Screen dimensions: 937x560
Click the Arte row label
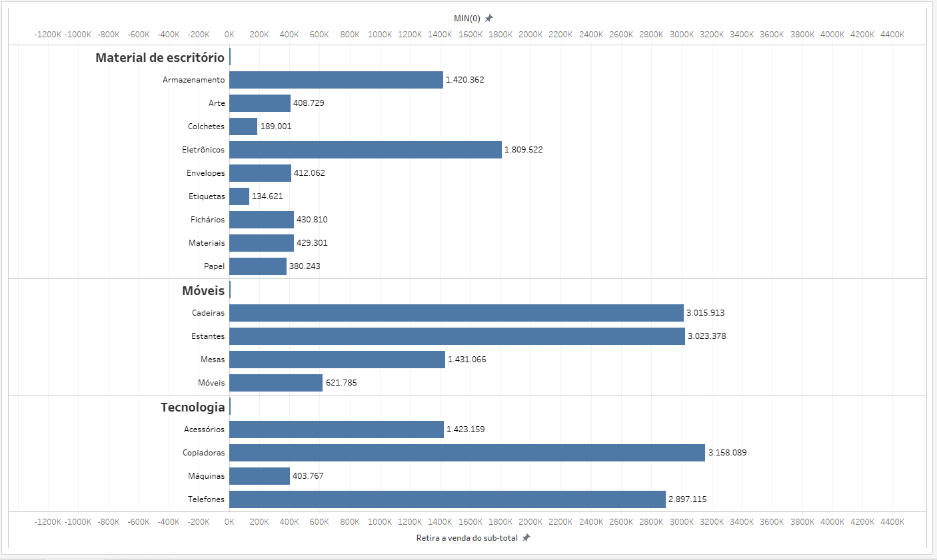217,103
